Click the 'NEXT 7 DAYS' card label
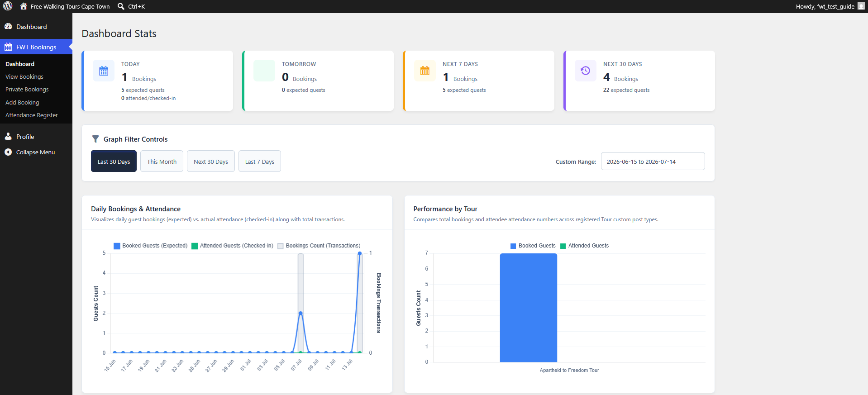 coord(460,64)
